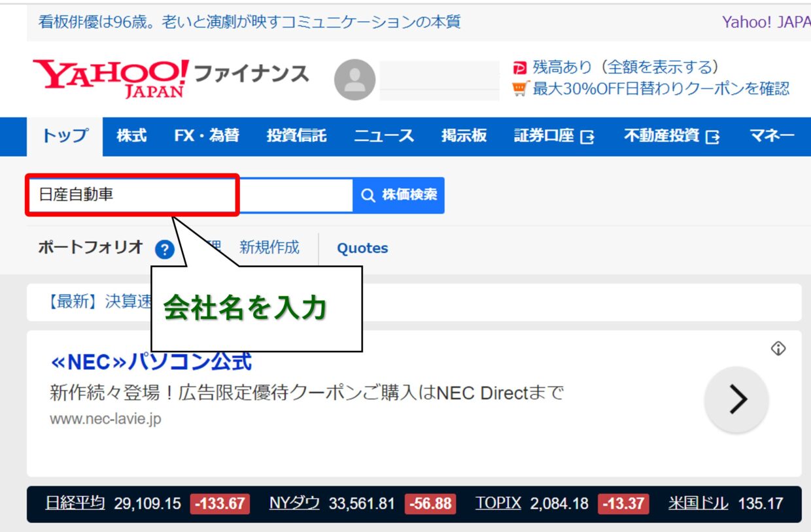Open the 証券口座 external link tab

click(x=554, y=136)
